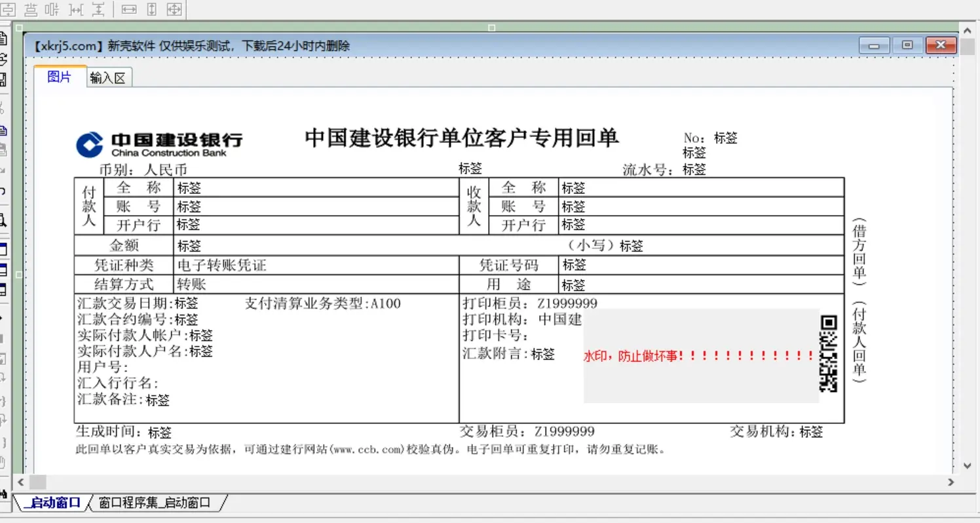
Task: Select the 标签 after 实际付款人帐户:
Action: pos(201,336)
